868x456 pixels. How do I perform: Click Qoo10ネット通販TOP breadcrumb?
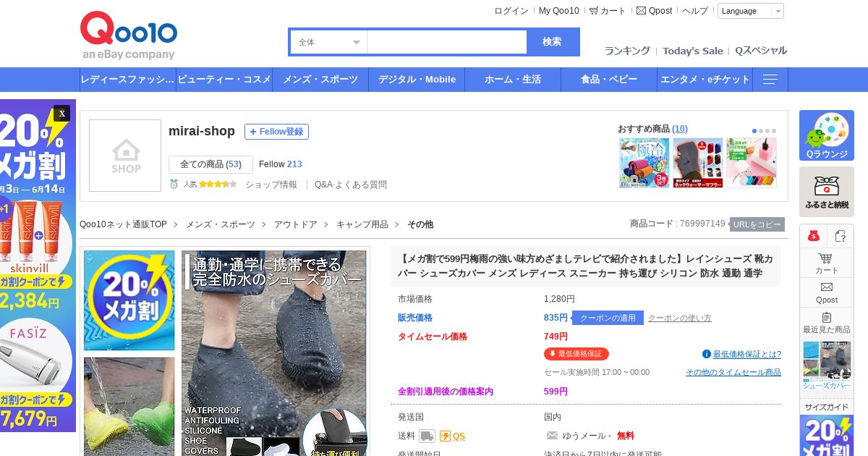pos(123,224)
